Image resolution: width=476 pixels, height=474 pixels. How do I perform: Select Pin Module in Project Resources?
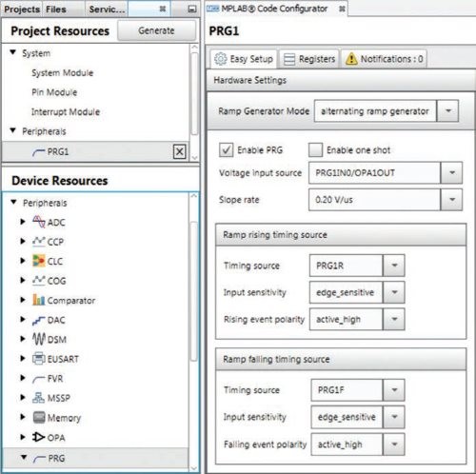pos(54,92)
